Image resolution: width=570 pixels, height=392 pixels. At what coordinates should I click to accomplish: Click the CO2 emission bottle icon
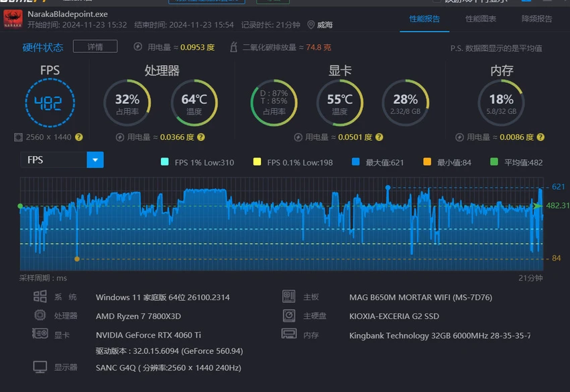coord(233,47)
